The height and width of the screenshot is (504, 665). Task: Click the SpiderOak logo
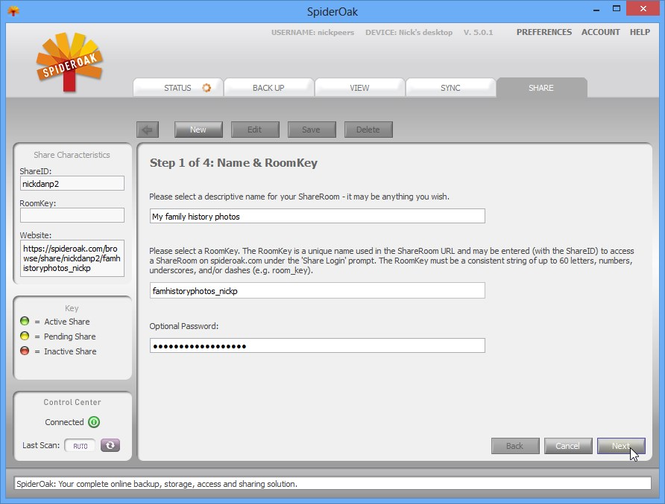tap(70, 62)
